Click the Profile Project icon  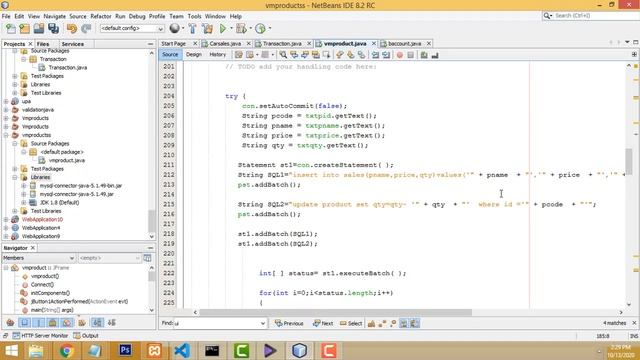pyautogui.click(x=260, y=29)
